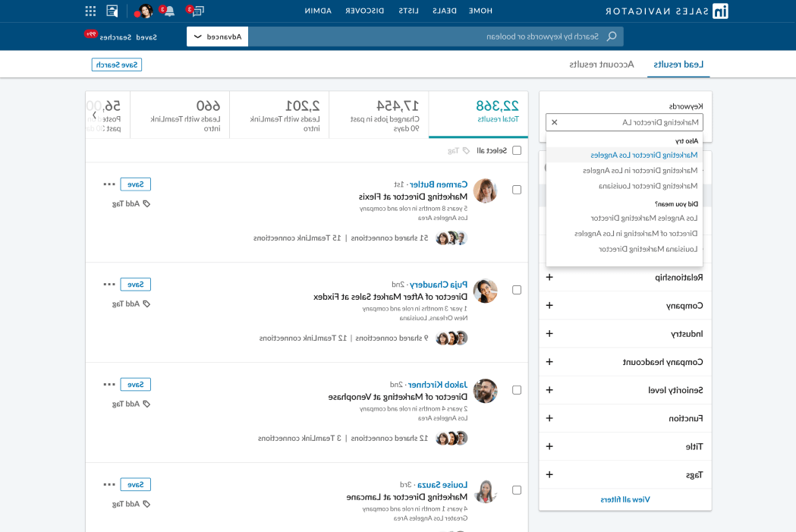This screenshot has width=796, height=532.
Task: Click Puja Chaudery's profile photo
Action: (486, 291)
